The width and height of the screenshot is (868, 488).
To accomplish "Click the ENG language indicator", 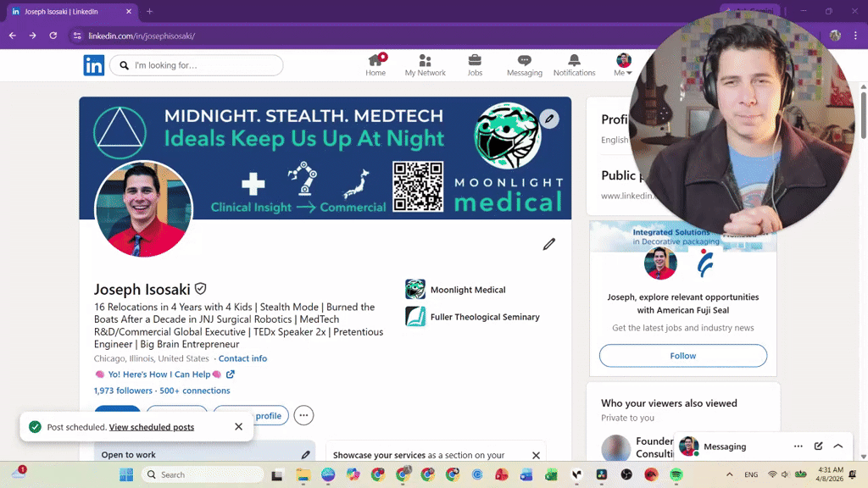I will (x=751, y=474).
